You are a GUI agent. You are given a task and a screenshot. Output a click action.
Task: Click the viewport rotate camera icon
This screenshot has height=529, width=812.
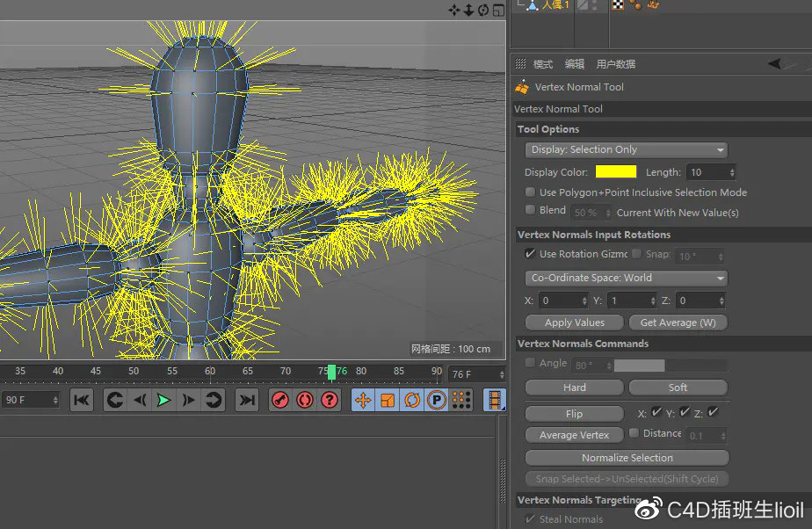pos(482,11)
